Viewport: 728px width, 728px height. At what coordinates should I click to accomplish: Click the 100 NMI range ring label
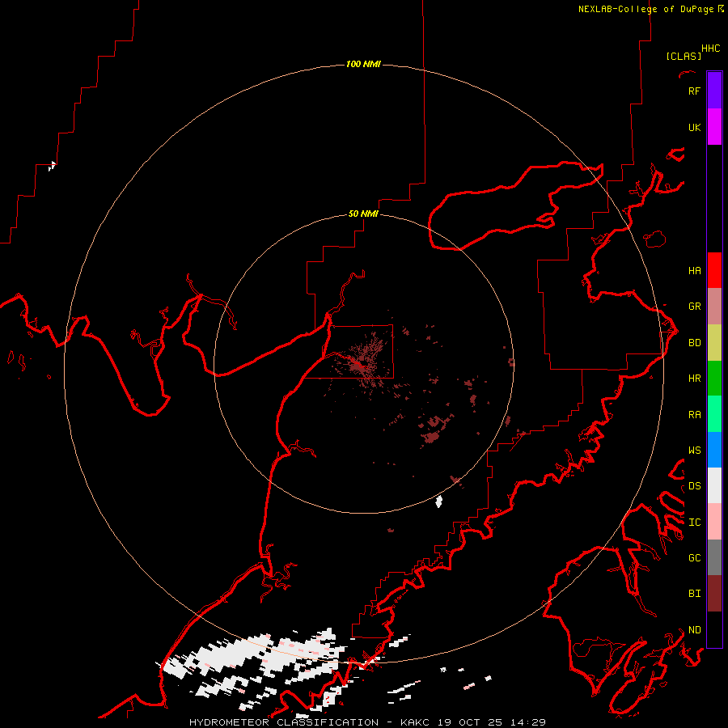[x=363, y=64]
